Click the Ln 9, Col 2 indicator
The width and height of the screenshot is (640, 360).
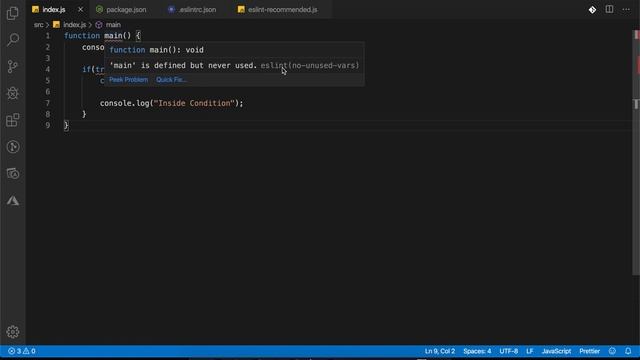tap(440, 351)
